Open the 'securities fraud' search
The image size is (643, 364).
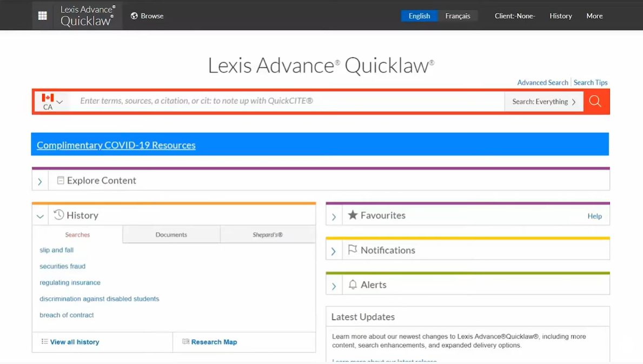[x=63, y=266]
